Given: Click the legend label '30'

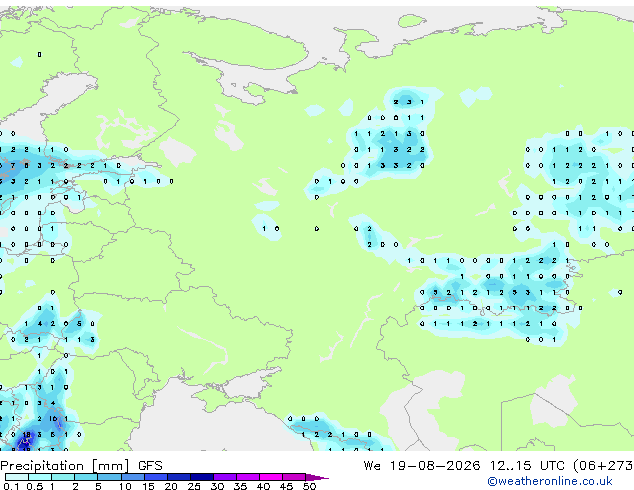Looking at the screenshot, I should click(x=217, y=486).
